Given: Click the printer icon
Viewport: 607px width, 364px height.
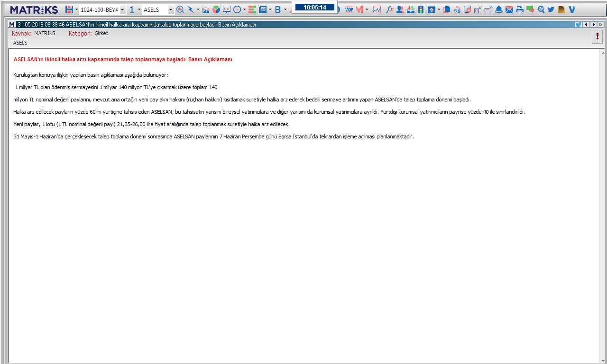Looking at the screenshot, I should [520, 9].
